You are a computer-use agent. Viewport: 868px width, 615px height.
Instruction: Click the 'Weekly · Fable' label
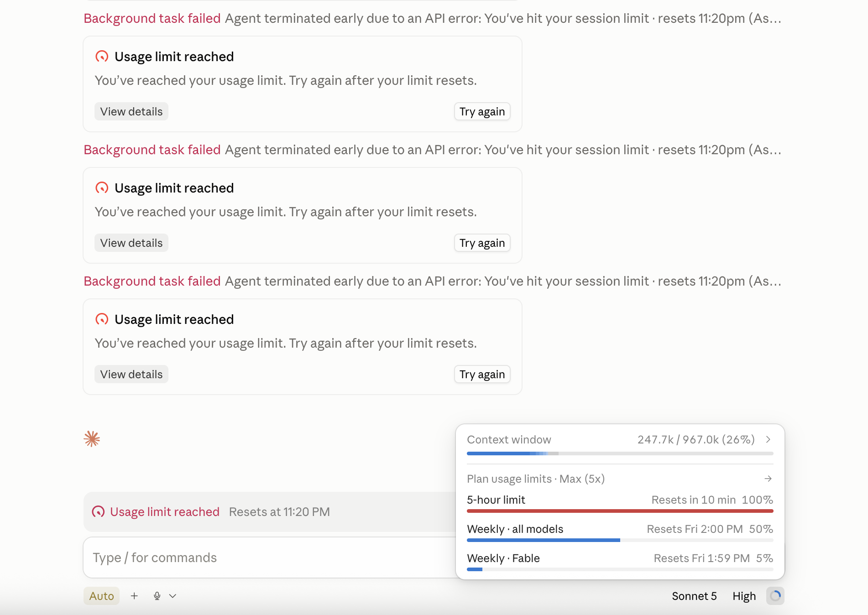(503, 558)
